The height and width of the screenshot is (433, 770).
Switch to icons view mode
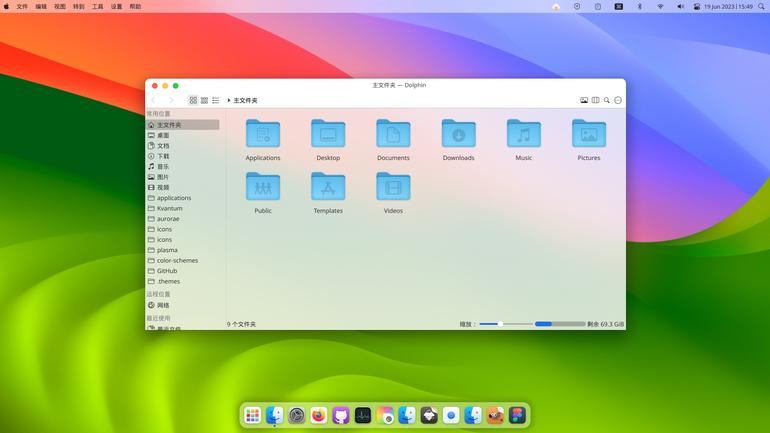tap(193, 100)
